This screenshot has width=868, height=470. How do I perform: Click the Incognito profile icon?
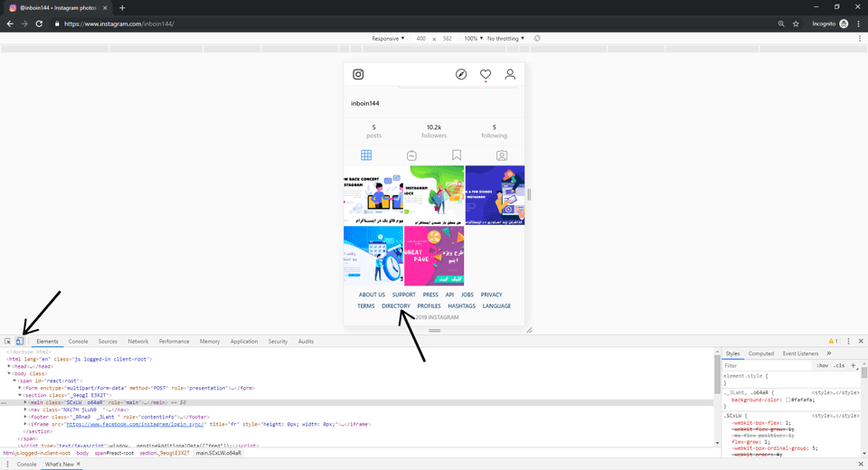[x=844, y=23]
